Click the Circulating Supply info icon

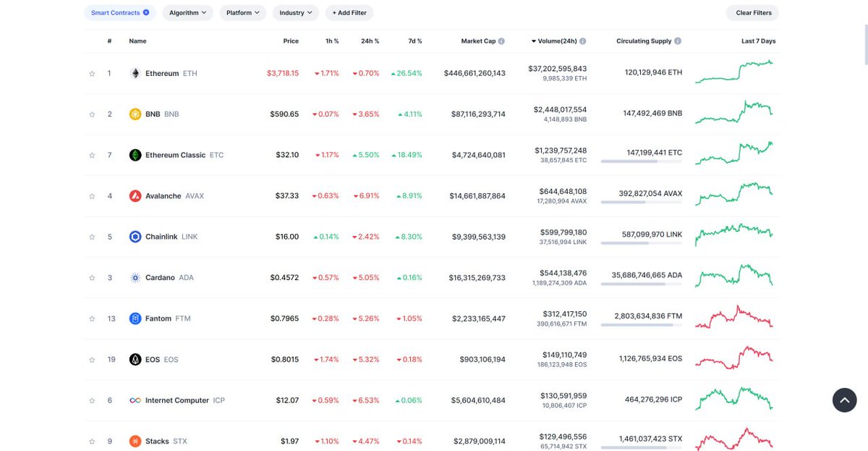[x=678, y=41]
